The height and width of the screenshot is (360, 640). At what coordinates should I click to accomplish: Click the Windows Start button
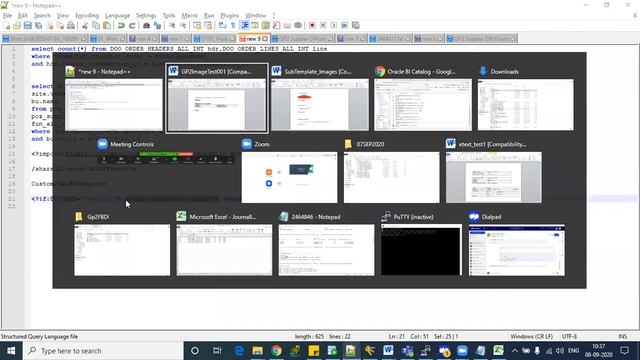tap(11, 351)
